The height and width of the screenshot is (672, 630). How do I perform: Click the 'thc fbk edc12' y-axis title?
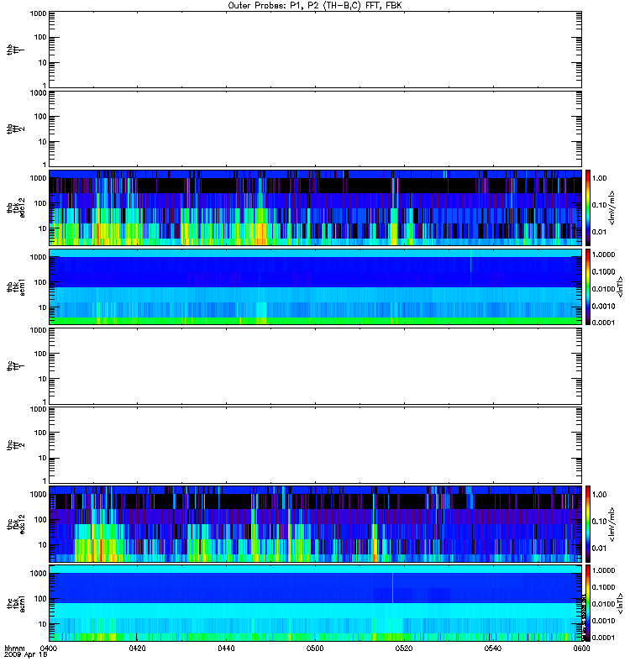click(x=15, y=523)
